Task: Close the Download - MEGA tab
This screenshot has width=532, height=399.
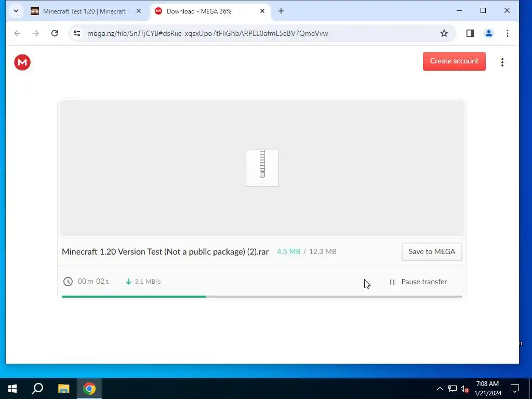Action: [262, 11]
